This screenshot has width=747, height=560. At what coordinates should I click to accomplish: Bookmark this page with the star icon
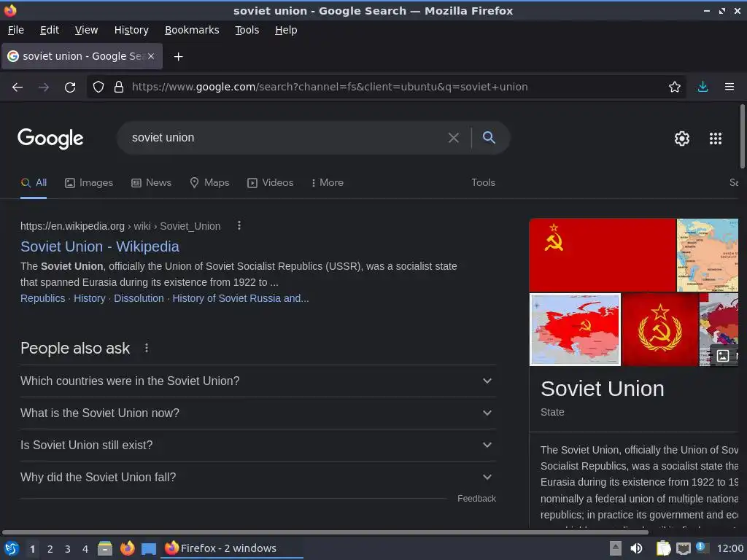point(674,87)
